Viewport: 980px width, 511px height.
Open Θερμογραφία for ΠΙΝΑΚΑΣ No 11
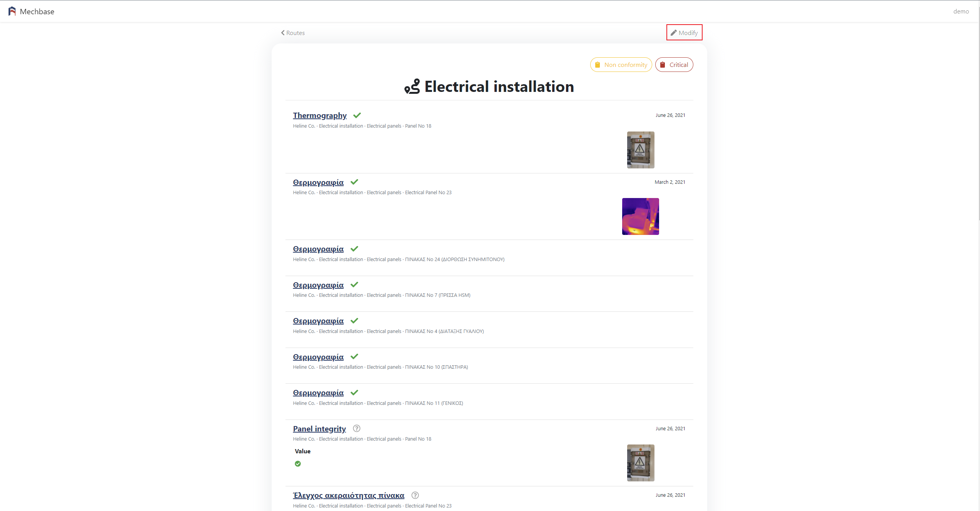point(318,393)
